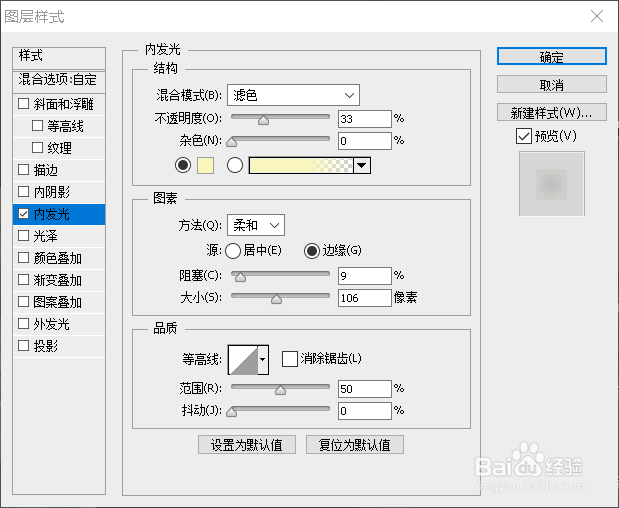This screenshot has width=619, height=508.
Task: Enable the 投影 checkbox
Action: (24, 346)
